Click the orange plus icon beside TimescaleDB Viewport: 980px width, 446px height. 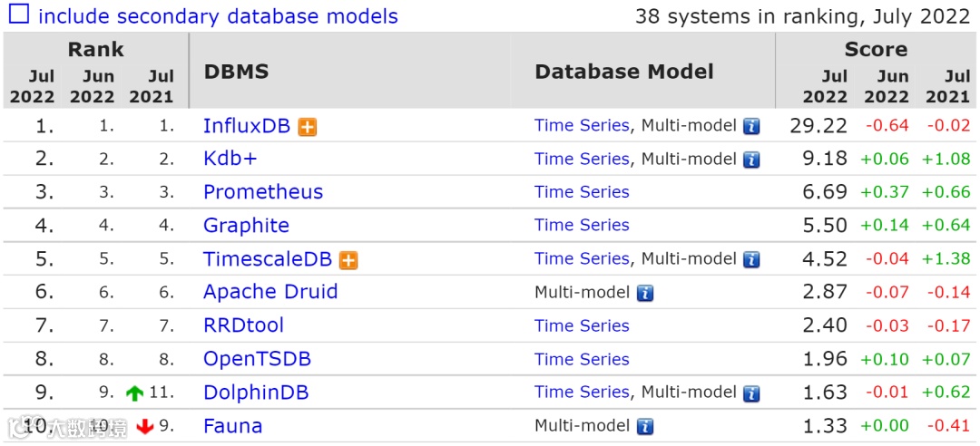tap(348, 260)
